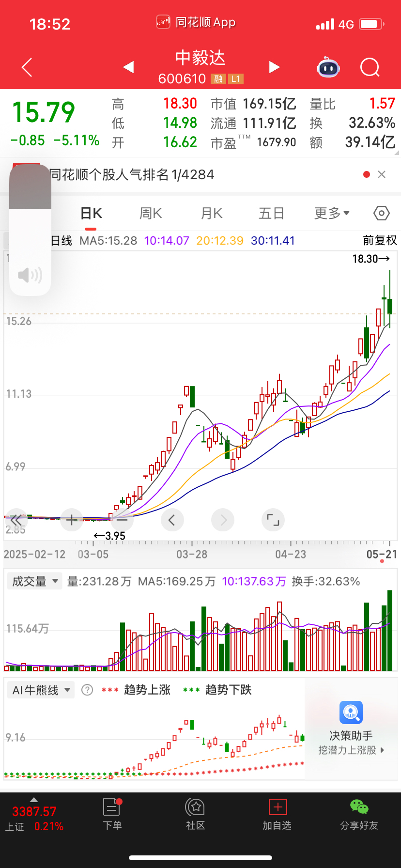Tap the chart rewind double-arrow button

[16, 521]
